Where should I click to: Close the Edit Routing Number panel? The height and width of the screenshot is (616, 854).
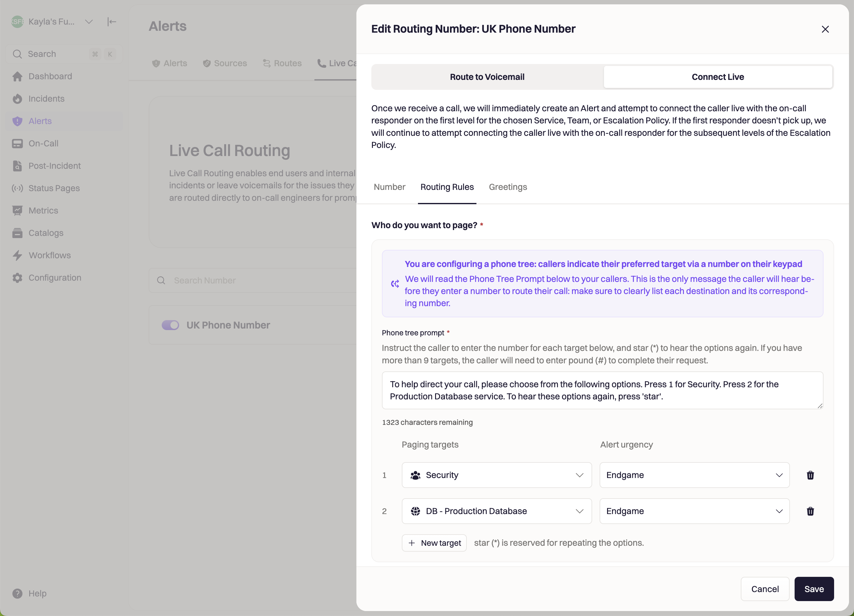825,29
